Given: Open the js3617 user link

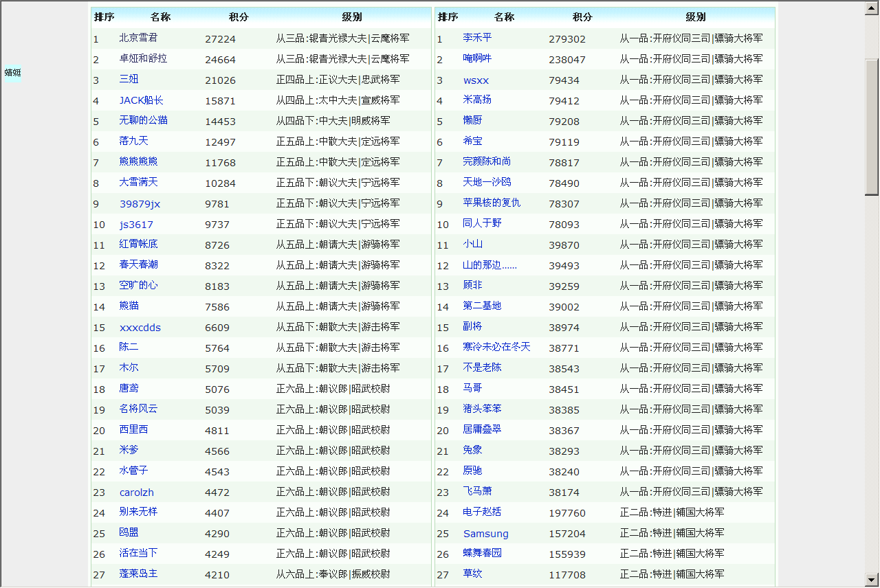Looking at the screenshot, I should 136,225.
